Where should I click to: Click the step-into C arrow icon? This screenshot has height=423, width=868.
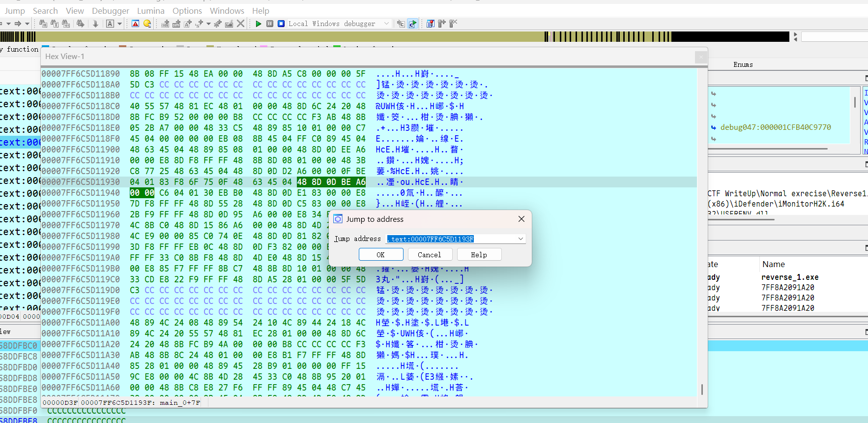coord(401,24)
